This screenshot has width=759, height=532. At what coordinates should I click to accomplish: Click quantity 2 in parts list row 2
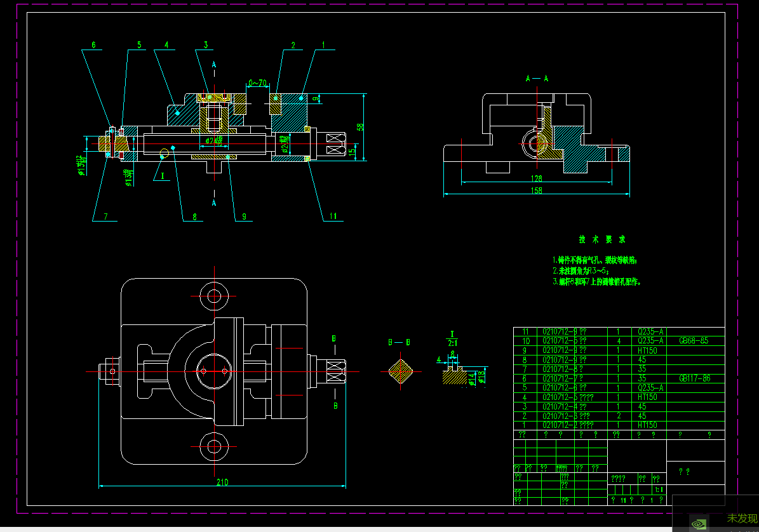619,416
